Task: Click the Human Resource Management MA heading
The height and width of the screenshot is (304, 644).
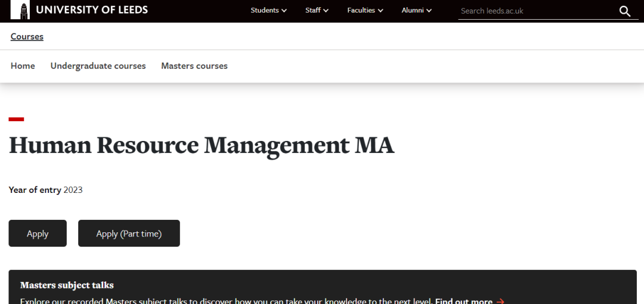Action: [202, 145]
